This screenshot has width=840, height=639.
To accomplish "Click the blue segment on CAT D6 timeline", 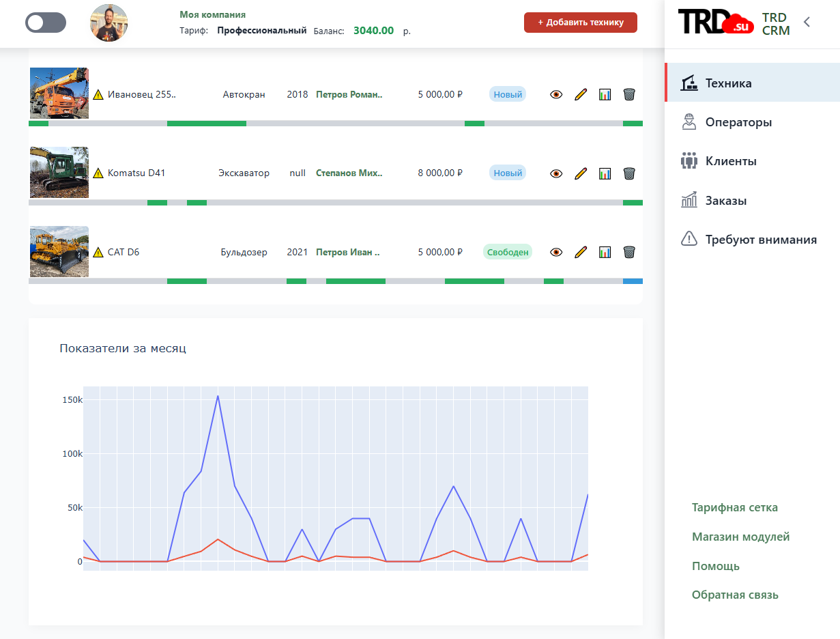I will 633,281.
